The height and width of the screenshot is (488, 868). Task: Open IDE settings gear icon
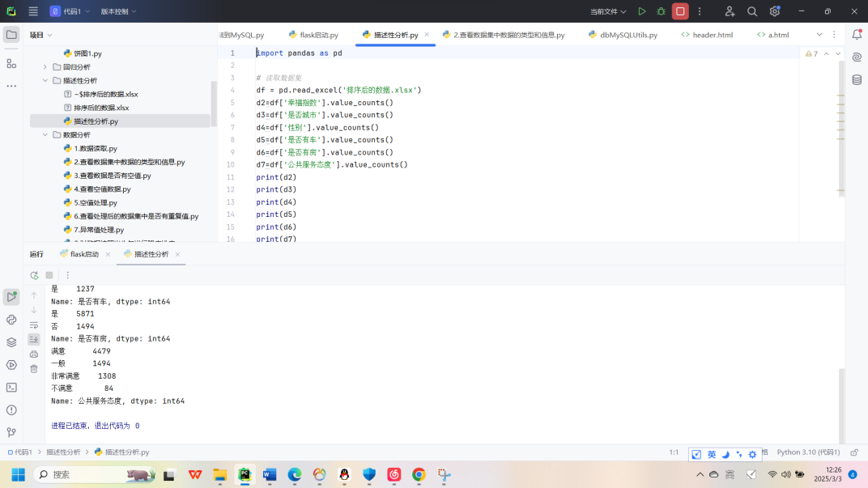[774, 11]
